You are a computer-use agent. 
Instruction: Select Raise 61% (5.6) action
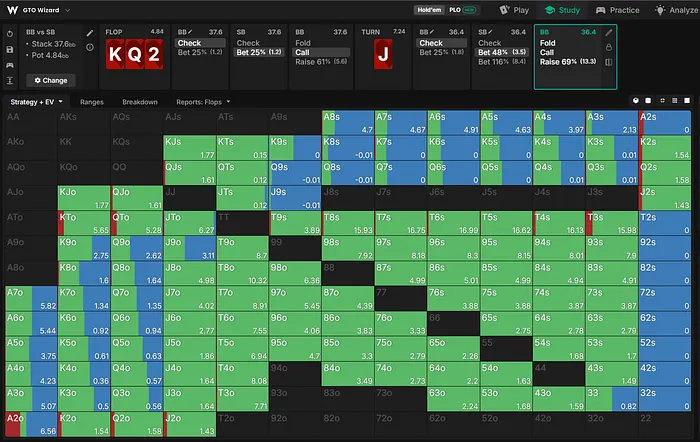click(321, 62)
